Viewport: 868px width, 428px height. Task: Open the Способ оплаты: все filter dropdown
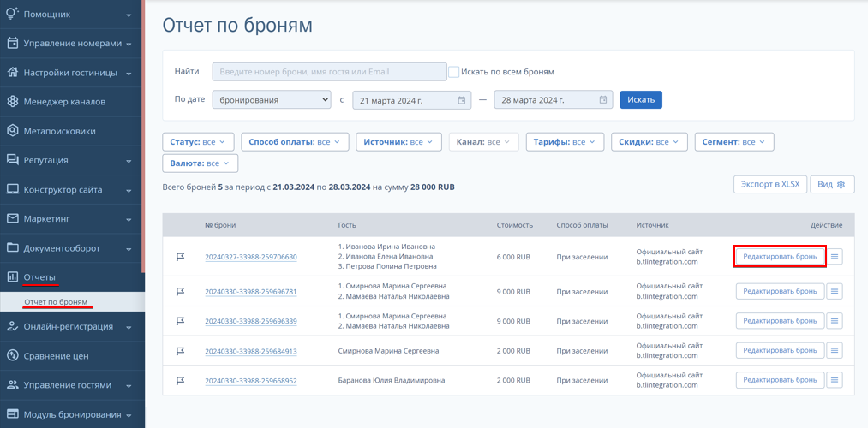[x=295, y=142]
